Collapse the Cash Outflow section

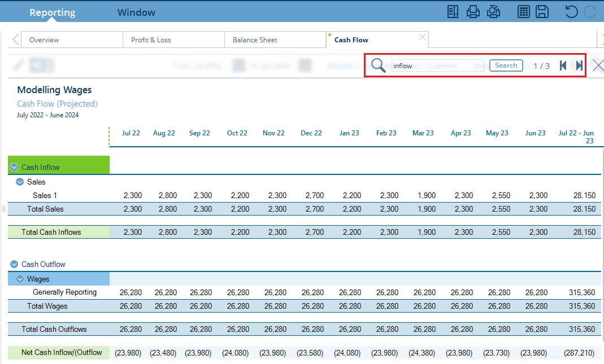[x=14, y=264]
